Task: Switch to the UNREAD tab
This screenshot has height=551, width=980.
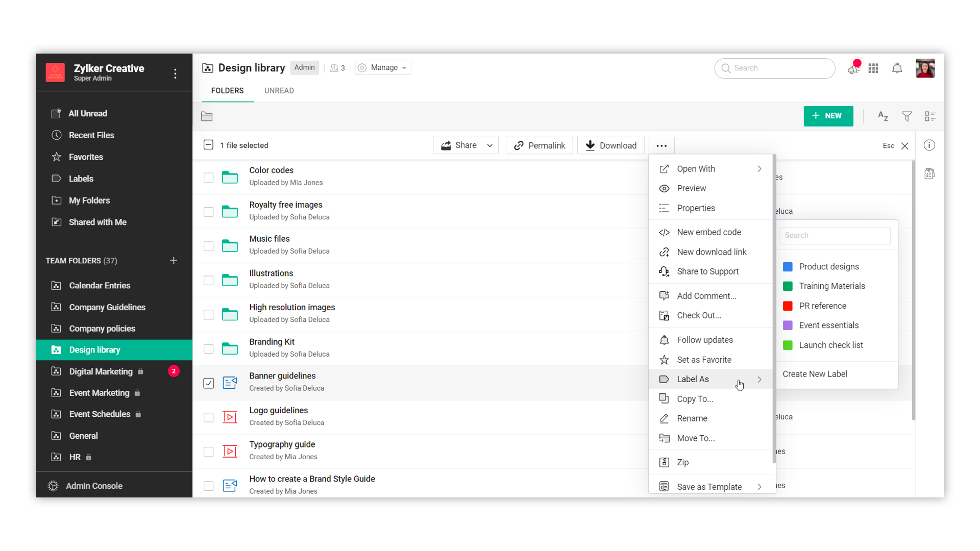Action: [279, 91]
